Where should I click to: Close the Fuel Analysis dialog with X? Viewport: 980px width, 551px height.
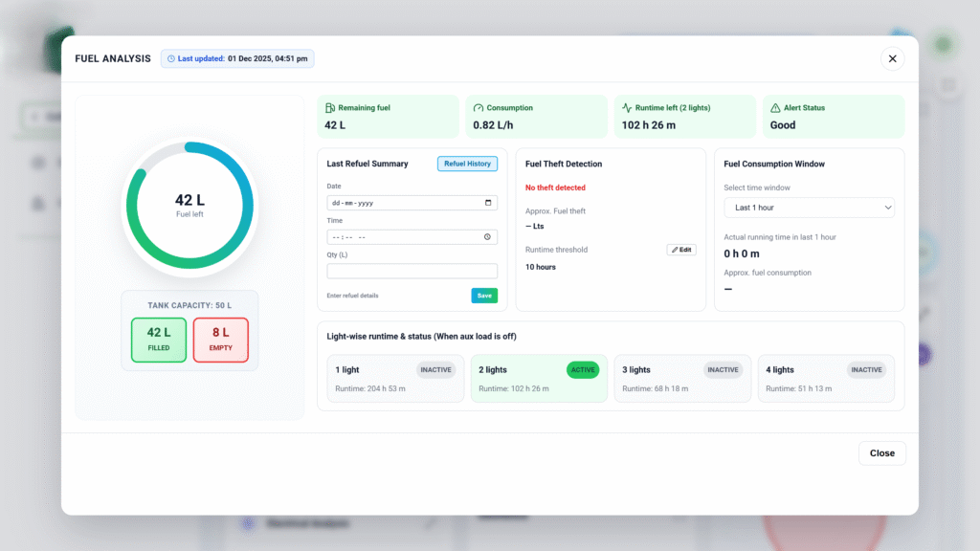point(892,58)
